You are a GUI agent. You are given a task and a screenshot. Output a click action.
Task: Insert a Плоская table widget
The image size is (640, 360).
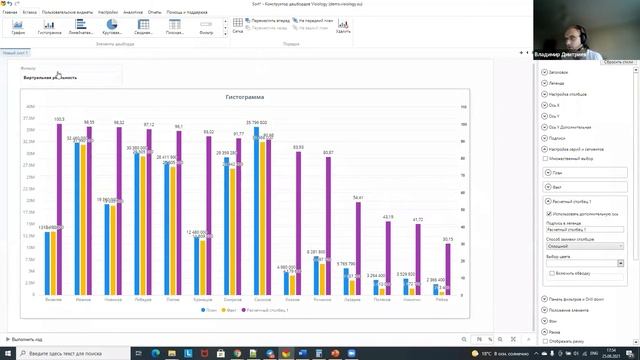[175, 27]
